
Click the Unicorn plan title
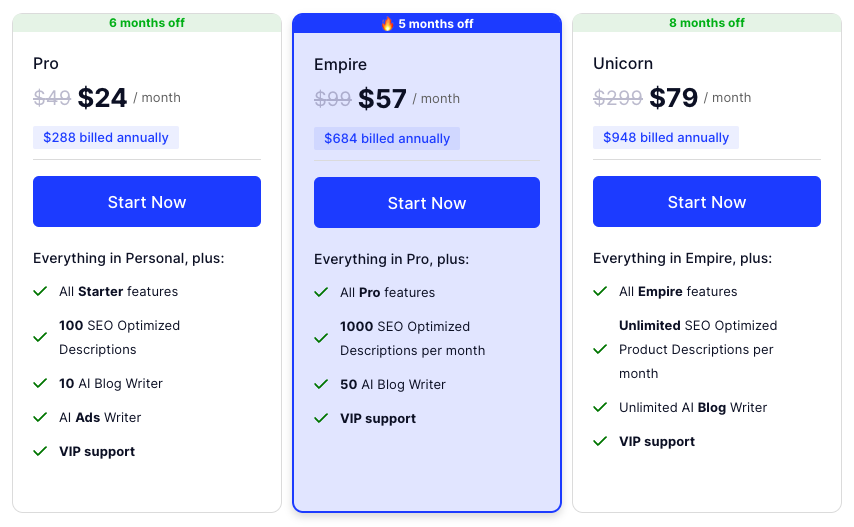(x=623, y=64)
